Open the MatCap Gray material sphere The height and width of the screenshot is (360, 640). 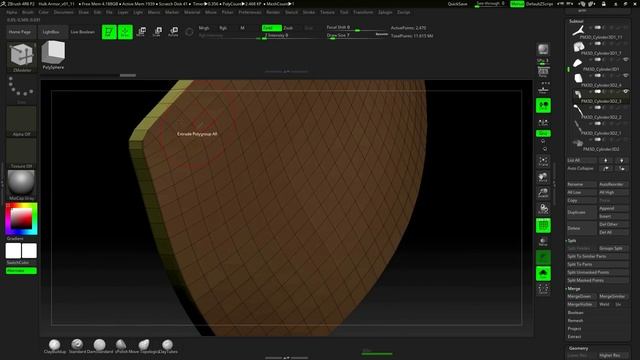pos(21,185)
